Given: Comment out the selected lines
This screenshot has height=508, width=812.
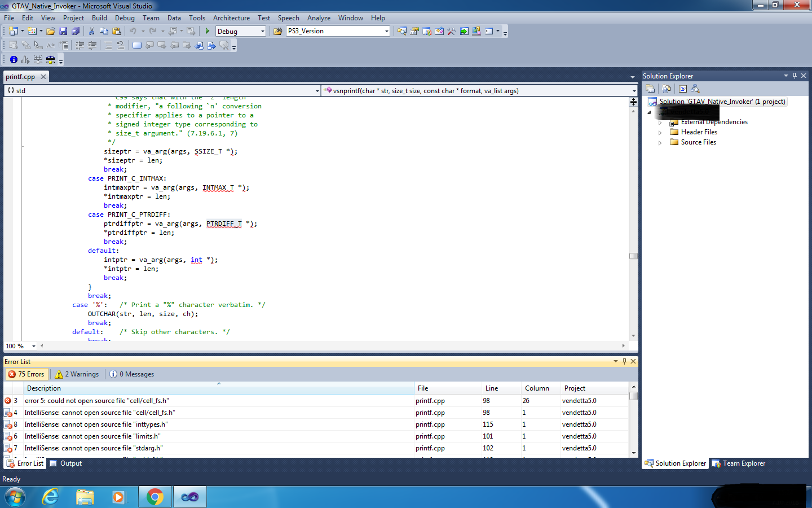Looking at the screenshot, I should [x=108, y=46].
